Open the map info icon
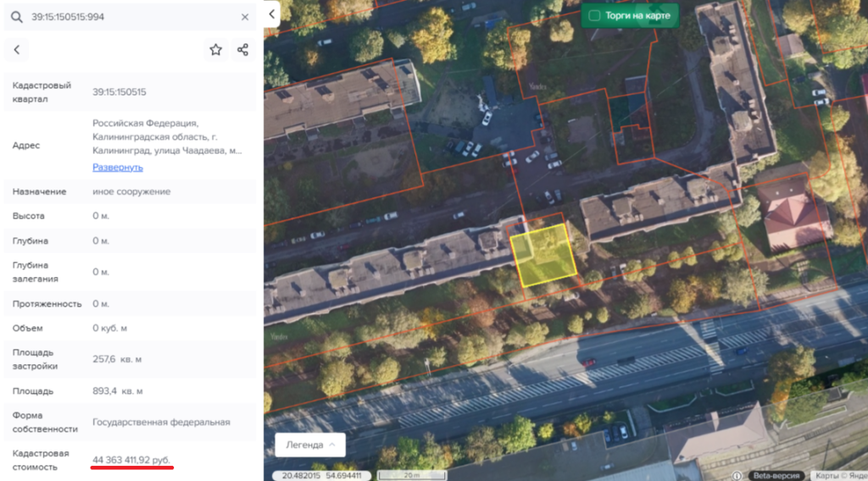Screen dimensions: 868x481 point(737,475)
